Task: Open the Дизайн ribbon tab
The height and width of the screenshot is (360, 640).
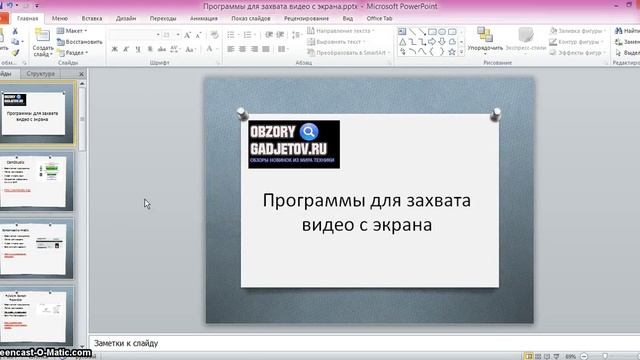Action: click(x=126, y=18)
